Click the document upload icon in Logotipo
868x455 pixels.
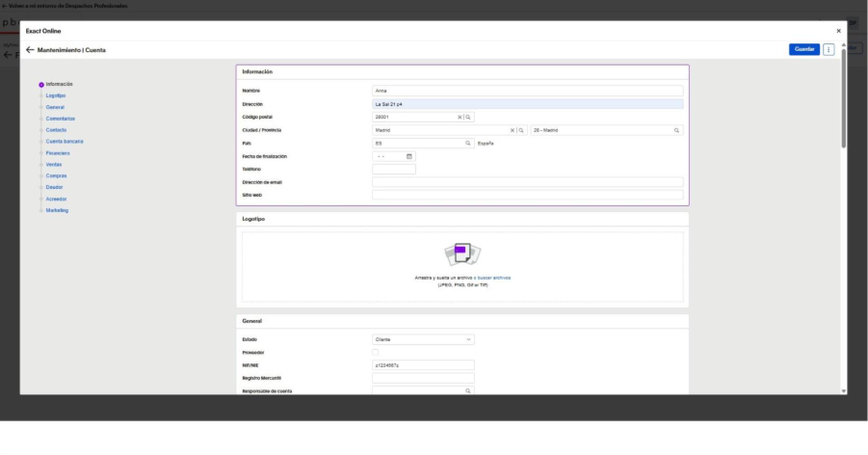tap(462, 254)
